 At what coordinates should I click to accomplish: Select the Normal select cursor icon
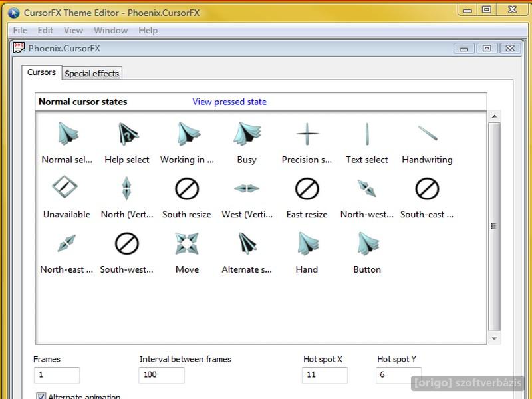(x=68, y=134)
